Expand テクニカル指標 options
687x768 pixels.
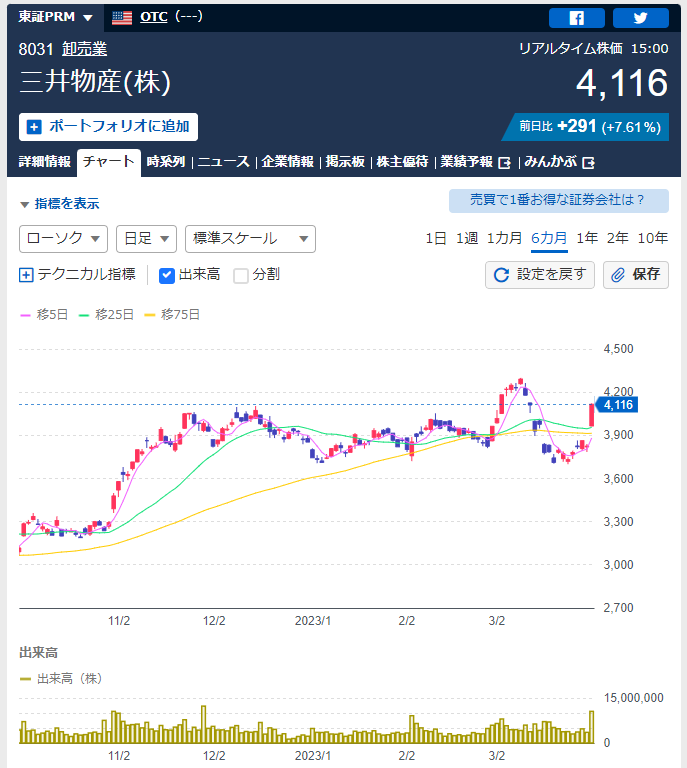77,274
